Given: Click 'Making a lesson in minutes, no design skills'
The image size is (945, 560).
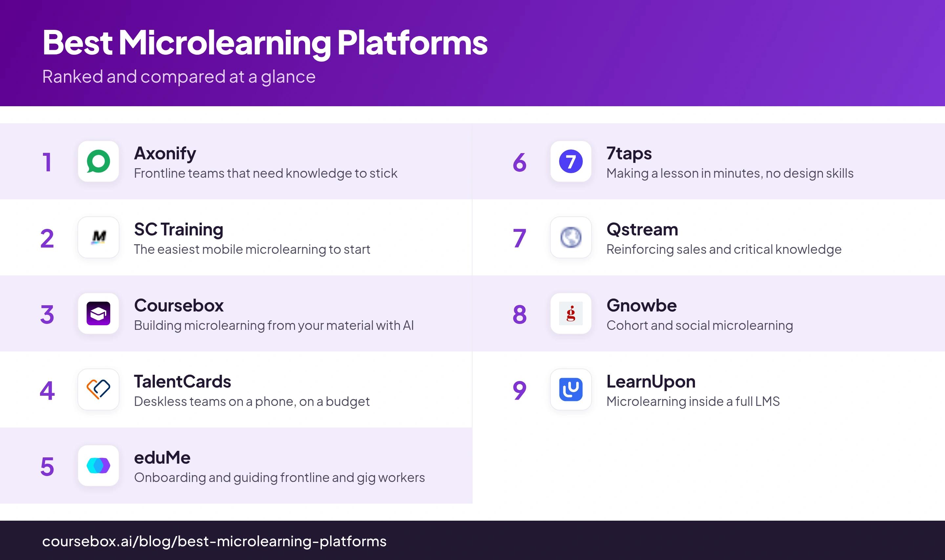Looking at the screenshot, I should coord(730,173).
